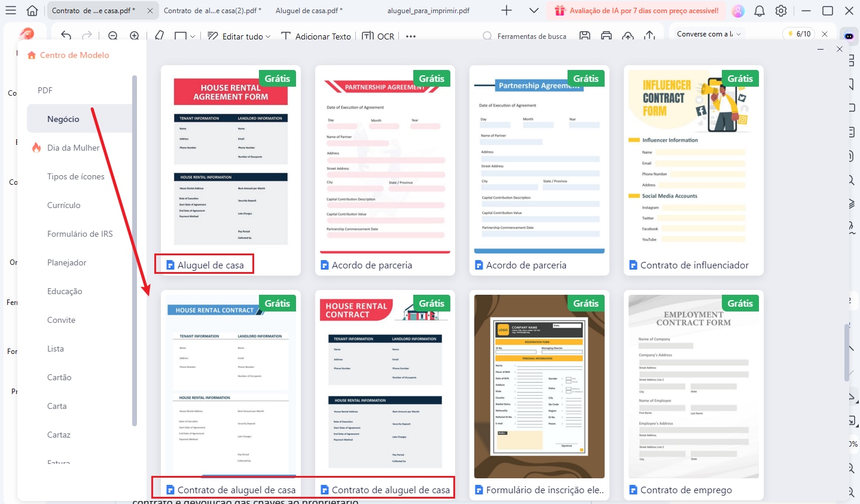The image size is (860, 504).
Task: Click the notification bell icon
Action: 760,11
